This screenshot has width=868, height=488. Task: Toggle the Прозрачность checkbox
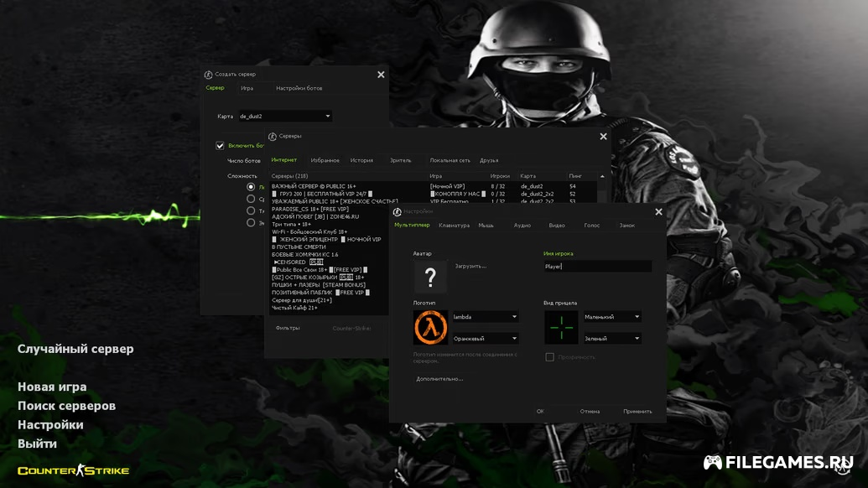pyautogui.click(x=549, y=357)
